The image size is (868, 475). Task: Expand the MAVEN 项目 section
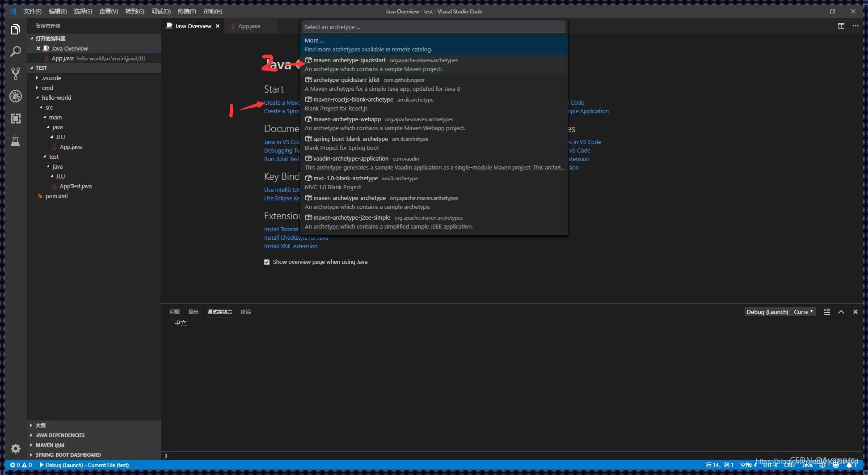click(x=94, y=445)
